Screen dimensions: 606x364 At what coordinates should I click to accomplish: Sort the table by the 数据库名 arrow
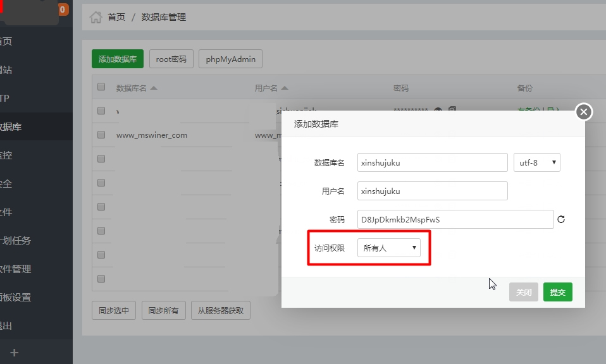154,88
